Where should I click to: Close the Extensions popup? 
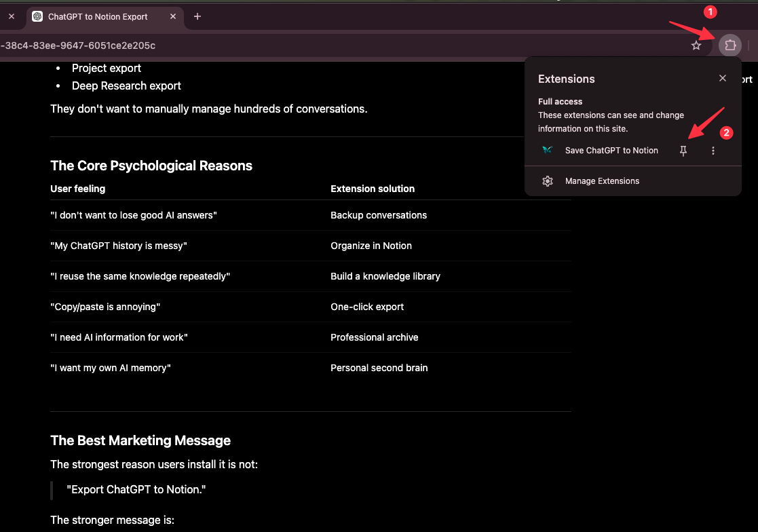point(723,78)
